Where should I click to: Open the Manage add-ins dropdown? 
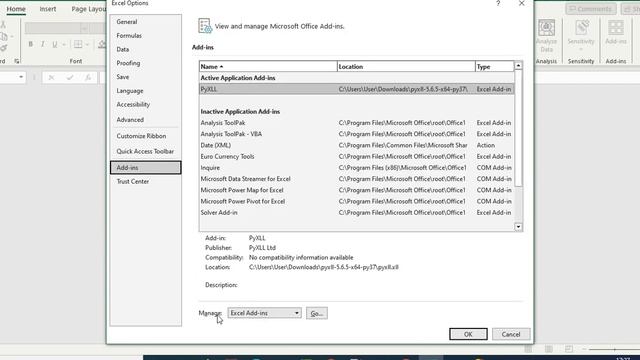(x=264, y=313)
